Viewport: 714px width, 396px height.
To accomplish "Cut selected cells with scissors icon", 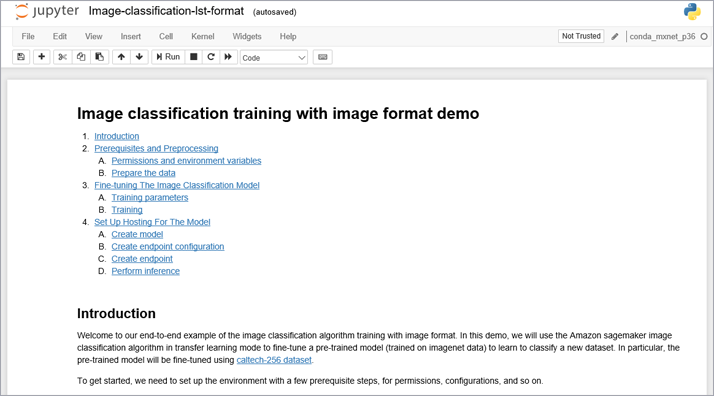I will [62, 57].
